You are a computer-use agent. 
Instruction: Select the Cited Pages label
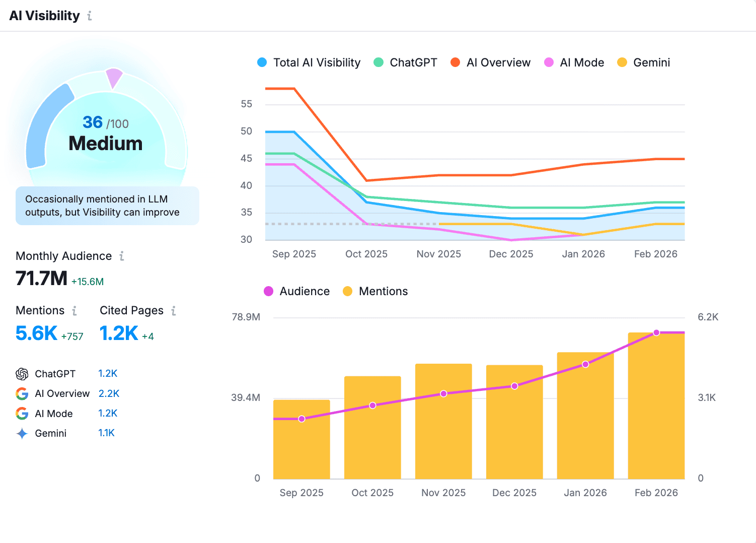click(x=131, y=310)
